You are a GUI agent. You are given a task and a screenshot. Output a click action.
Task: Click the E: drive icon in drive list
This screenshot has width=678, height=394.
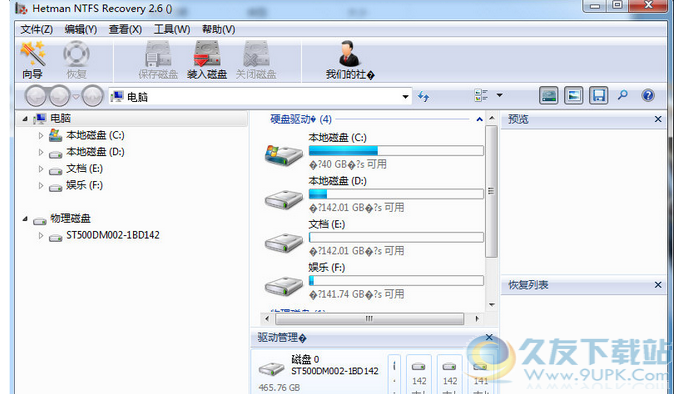click(x=284, y=243)
